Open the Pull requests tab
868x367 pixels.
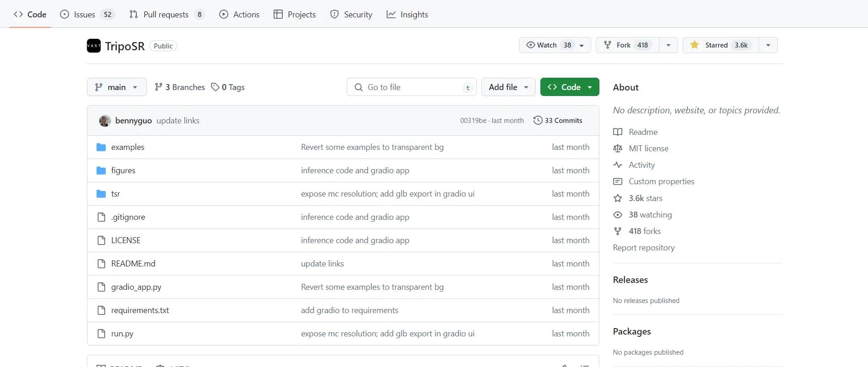coord(167,14)
